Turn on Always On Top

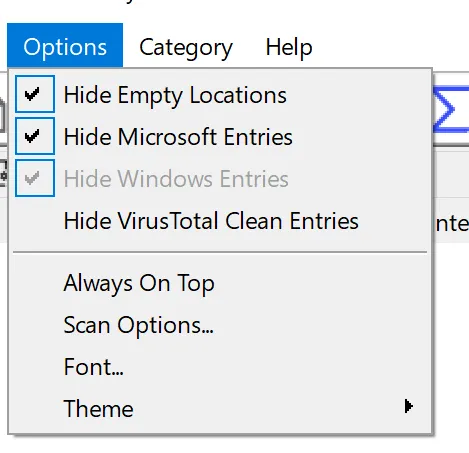point(220,283)
